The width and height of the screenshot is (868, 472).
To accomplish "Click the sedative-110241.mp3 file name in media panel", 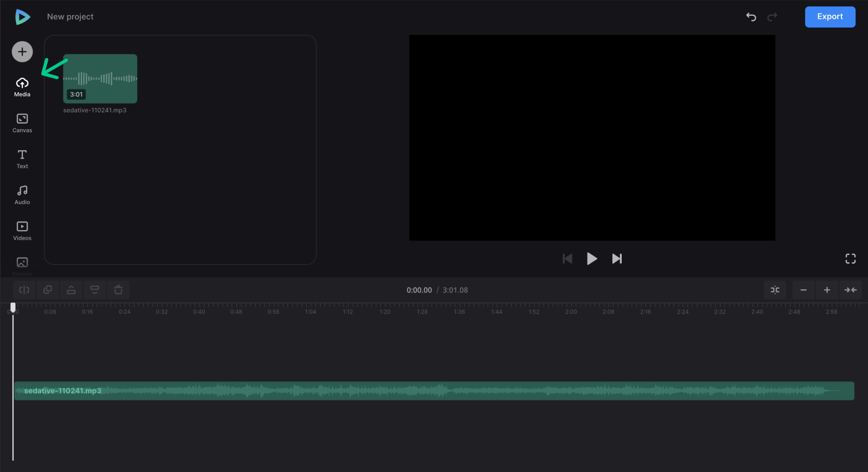I will (x=95, y=110).
